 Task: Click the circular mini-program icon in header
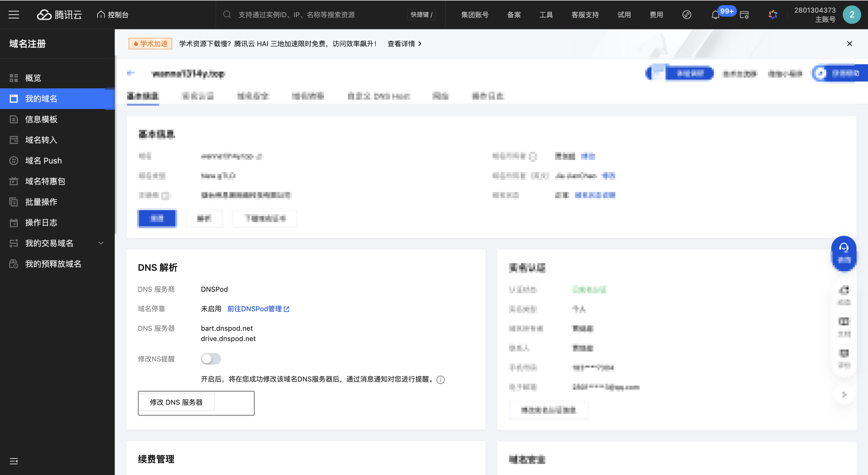coord(686,14)
